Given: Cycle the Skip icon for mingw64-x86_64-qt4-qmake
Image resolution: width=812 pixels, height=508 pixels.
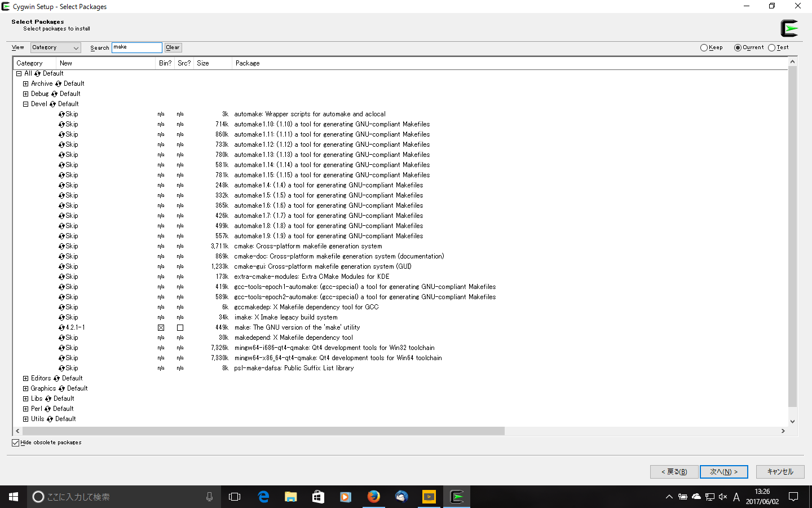Looking at the screenshot, I should (x=62, y=358).
